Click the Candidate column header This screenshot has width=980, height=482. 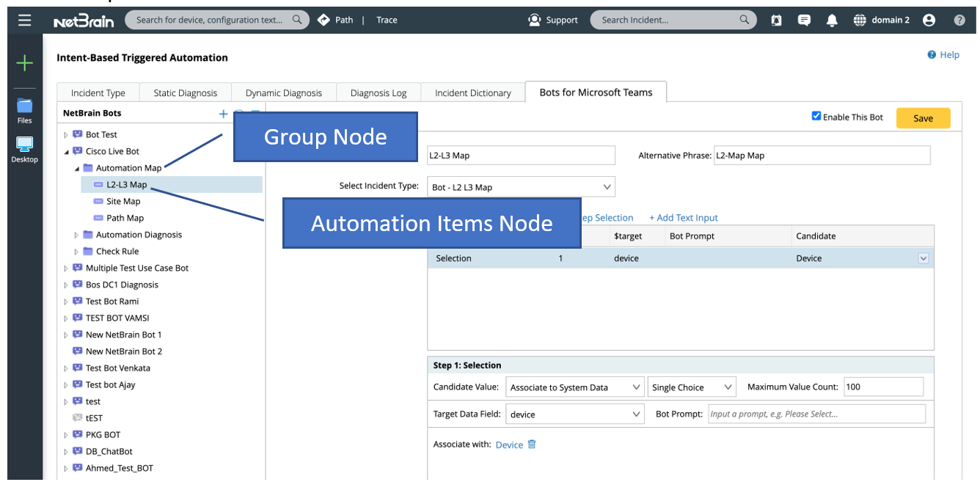pyautogui.click(x=816, y=235)
